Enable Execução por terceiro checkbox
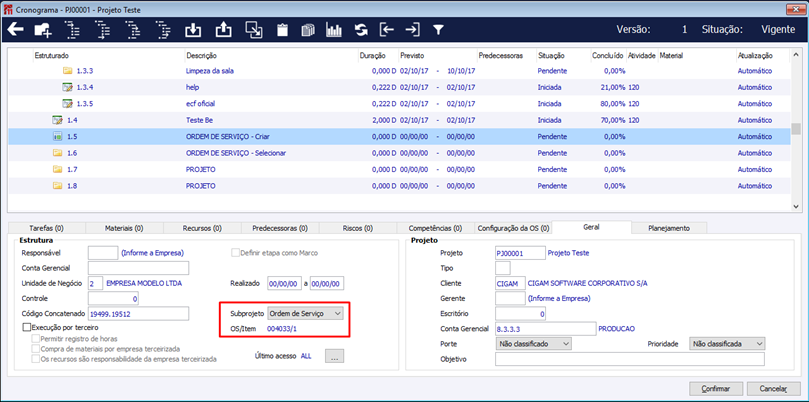Viewport: 809px width, 402px height. tap(27, 327)
